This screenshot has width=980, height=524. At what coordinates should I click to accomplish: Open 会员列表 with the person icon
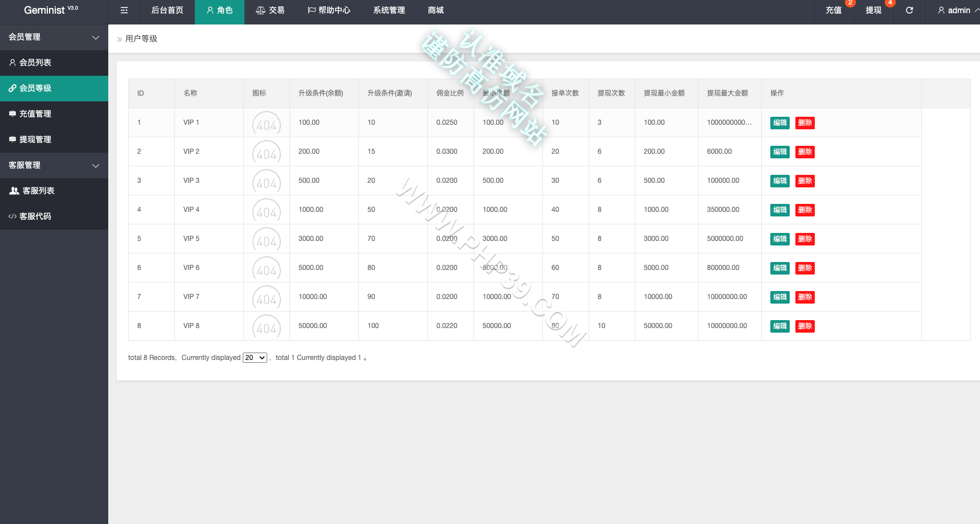coord(54,63)
